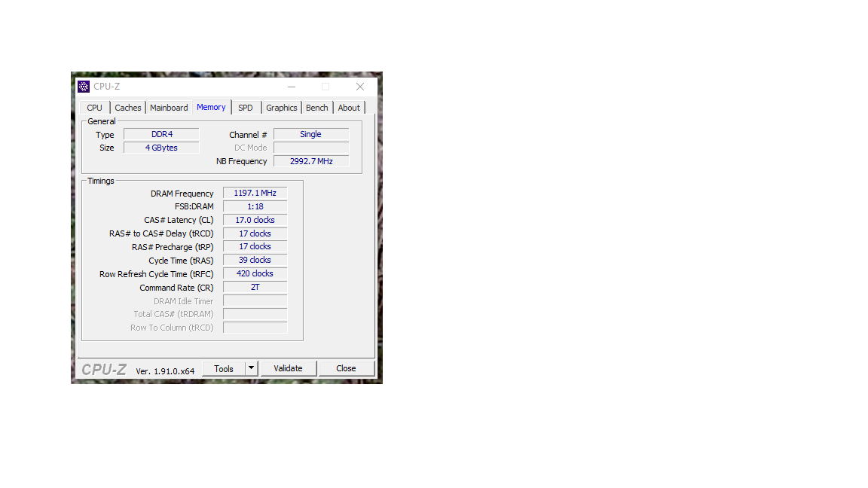Click the tRCD 17 clocks value

(255, 233)
